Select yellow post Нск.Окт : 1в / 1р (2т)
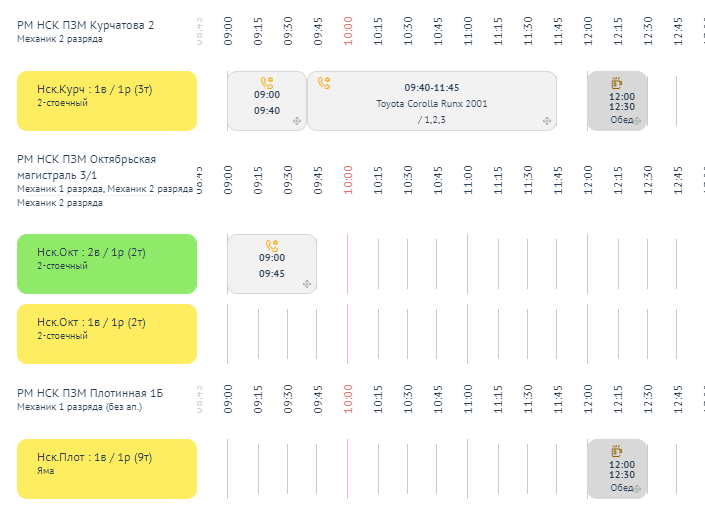This screenshot has height=509, width=705. point(107,334)
